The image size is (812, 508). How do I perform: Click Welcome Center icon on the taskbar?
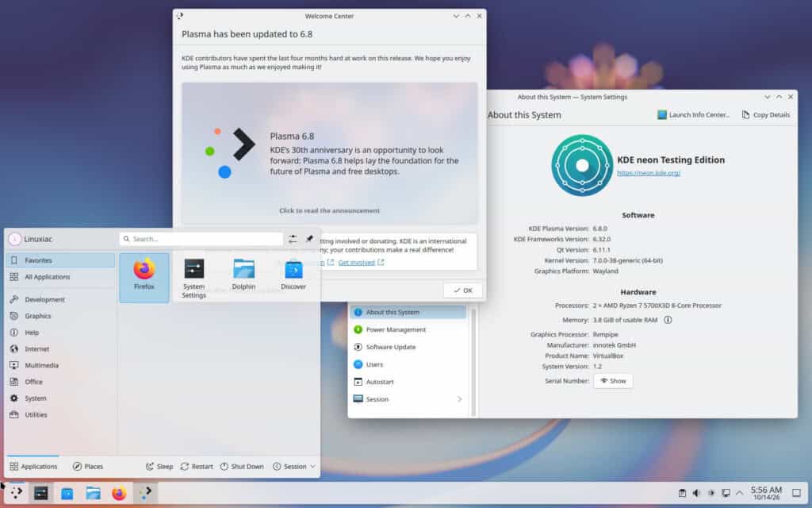point(146,494)
